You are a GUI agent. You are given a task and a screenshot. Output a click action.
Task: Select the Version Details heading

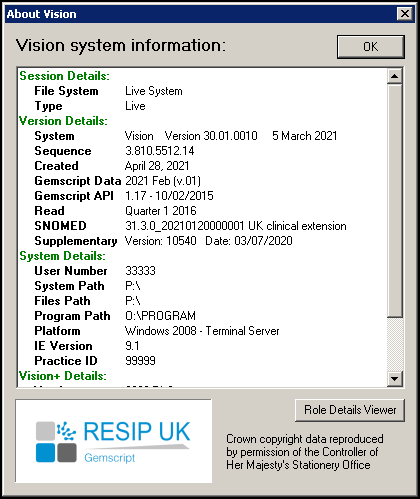pyautogui.click(x=63, y=121)
